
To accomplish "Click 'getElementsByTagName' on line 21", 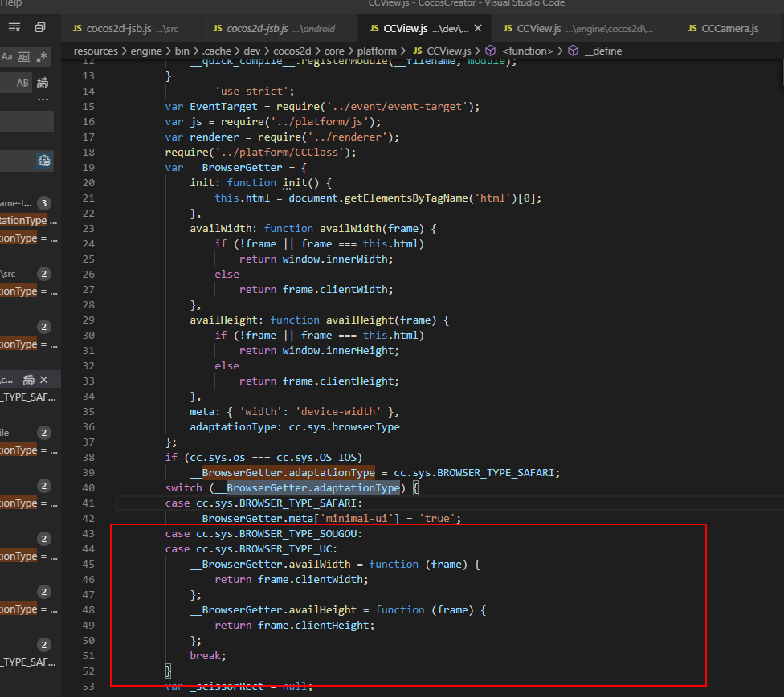I will [x=406, y=198].
